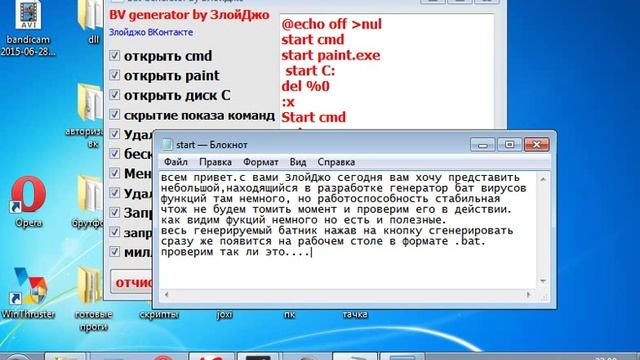Toggle the lowercase запр... checkbox

(115, 232)
